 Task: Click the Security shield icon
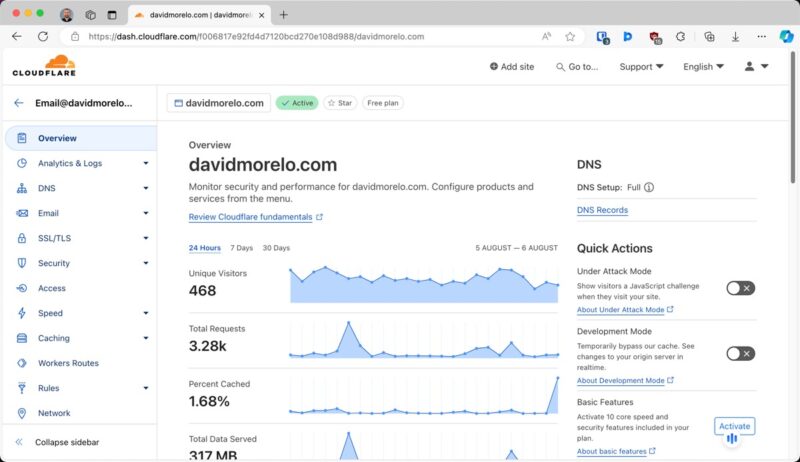click(21, 263)
